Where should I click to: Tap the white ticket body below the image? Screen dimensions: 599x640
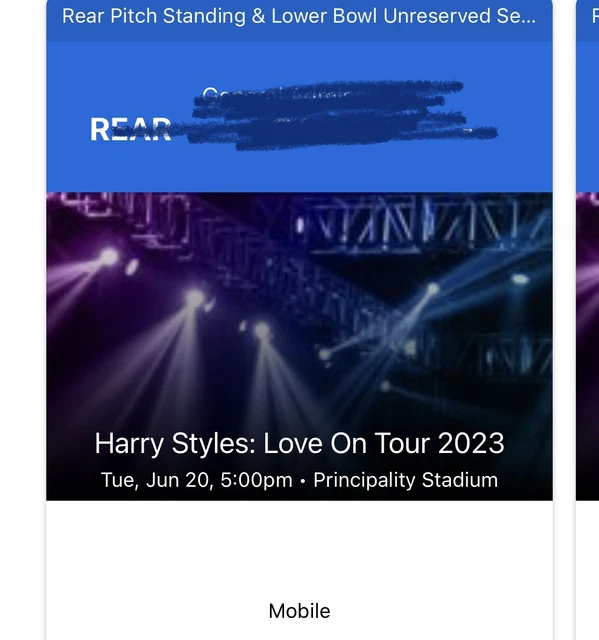tap(299, 570)
